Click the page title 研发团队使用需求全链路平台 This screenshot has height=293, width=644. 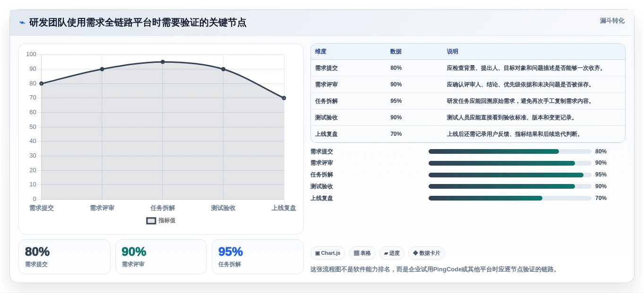[x=137, y=23]
